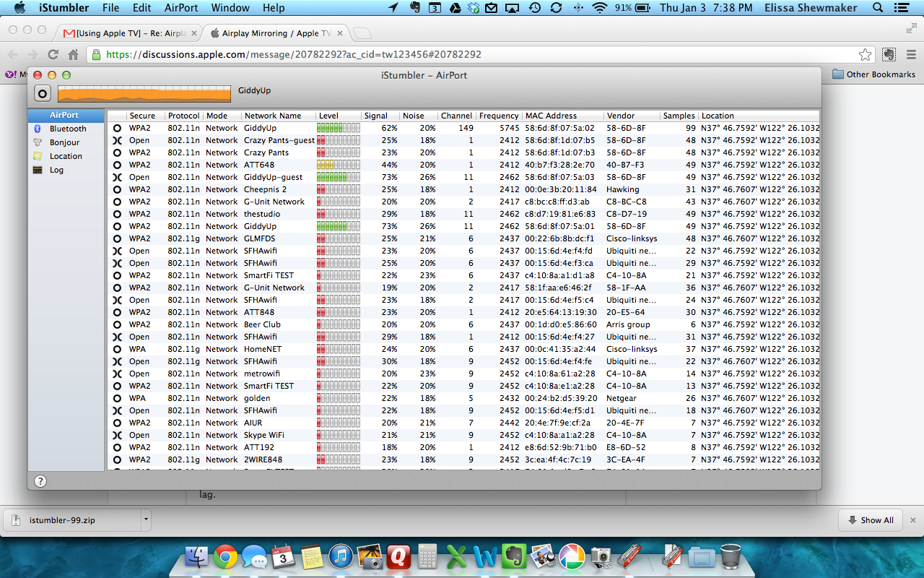Open the AirPort menu in the menu bar
Viewport: 924px width, 578px height.
point(181,8)
